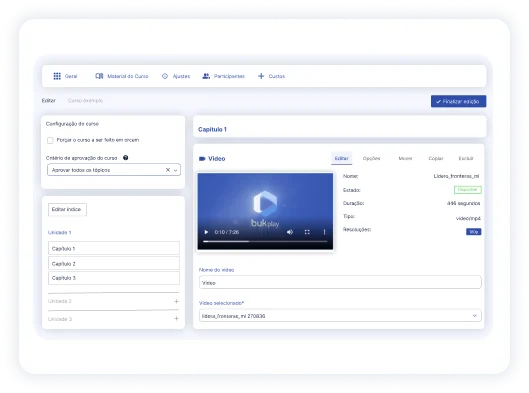Click the Editar índice button
This screenshot has height=393, width=529.
67,209
